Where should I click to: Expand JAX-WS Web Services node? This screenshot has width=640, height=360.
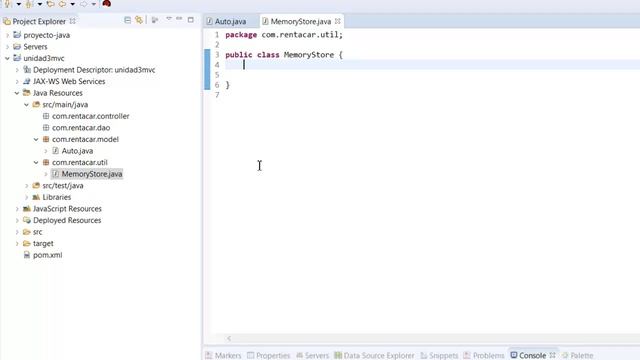click(x=17, y=81)
